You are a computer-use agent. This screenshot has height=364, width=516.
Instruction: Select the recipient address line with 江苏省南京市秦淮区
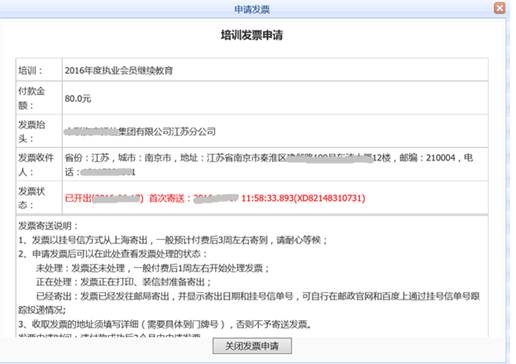[x=269, y=165]
